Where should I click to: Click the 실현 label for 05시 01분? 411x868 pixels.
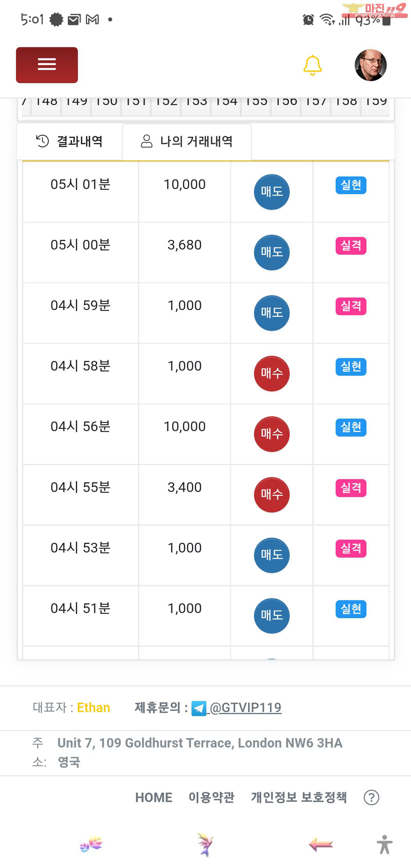click(351, 185)
